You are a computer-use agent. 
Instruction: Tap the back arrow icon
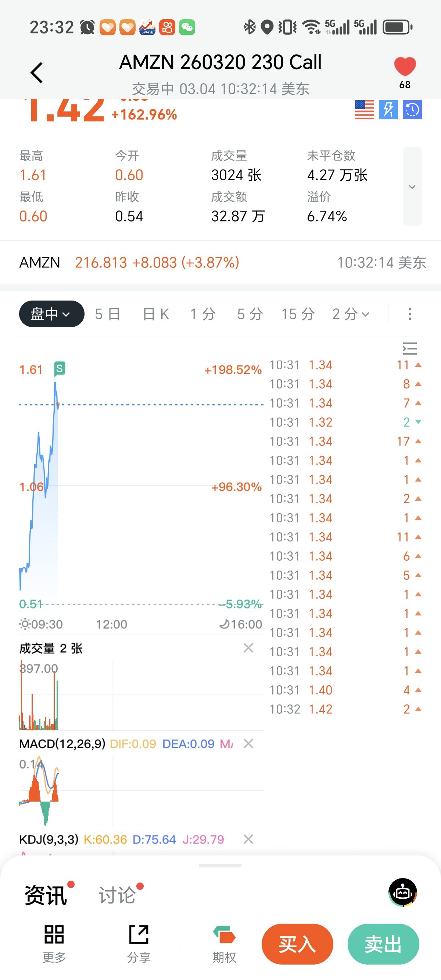point(36,72)
